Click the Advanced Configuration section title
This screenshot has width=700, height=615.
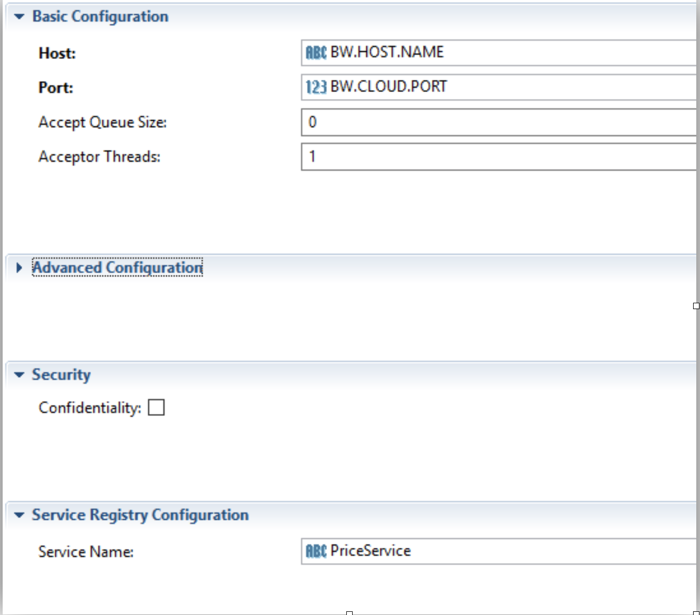tap(117, 267)
